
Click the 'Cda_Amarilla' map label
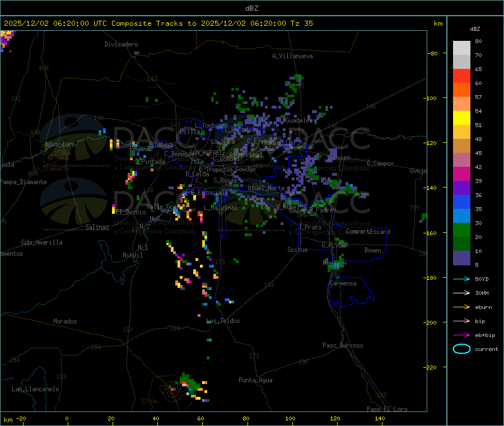click(x=42, y=242)
